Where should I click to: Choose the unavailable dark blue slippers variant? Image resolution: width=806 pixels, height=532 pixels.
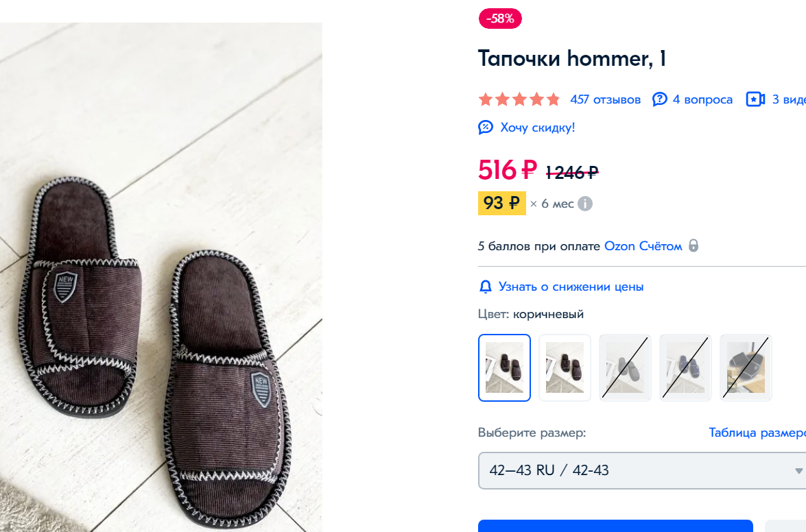pos(685,367)
